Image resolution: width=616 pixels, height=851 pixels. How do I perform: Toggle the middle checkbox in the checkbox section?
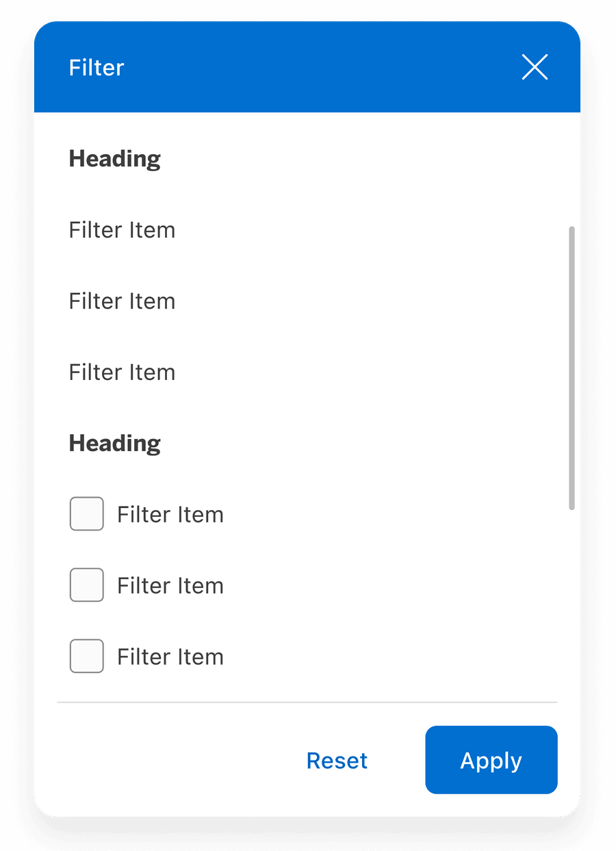(86, 585)
